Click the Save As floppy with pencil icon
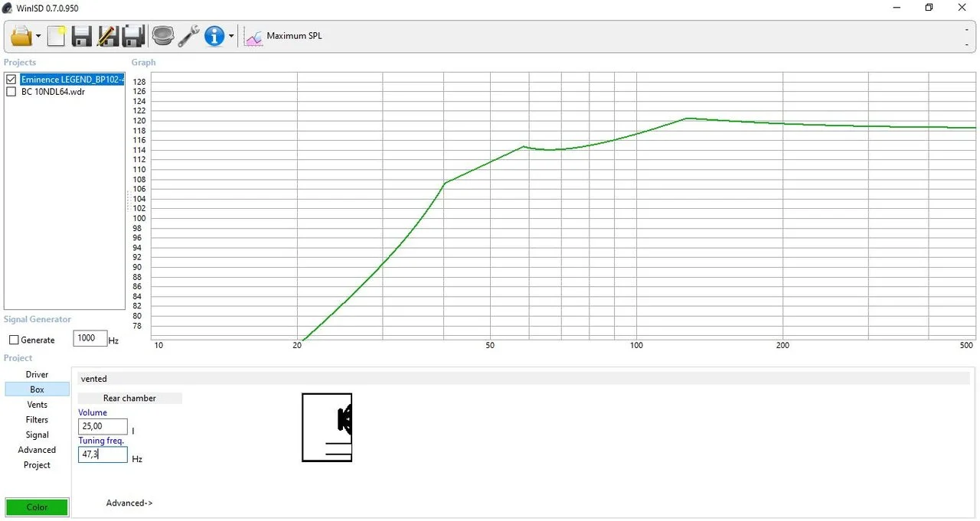980x521 pixels. [x=108, y=36]
